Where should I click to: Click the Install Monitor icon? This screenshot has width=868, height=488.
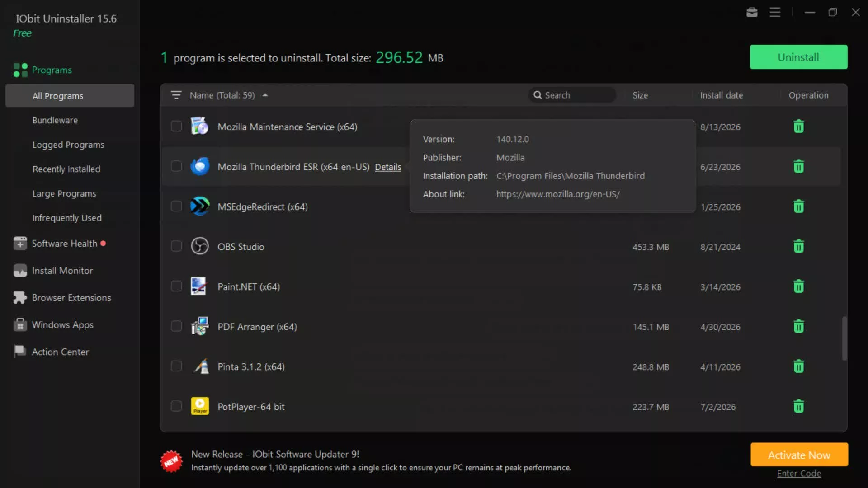20,270
